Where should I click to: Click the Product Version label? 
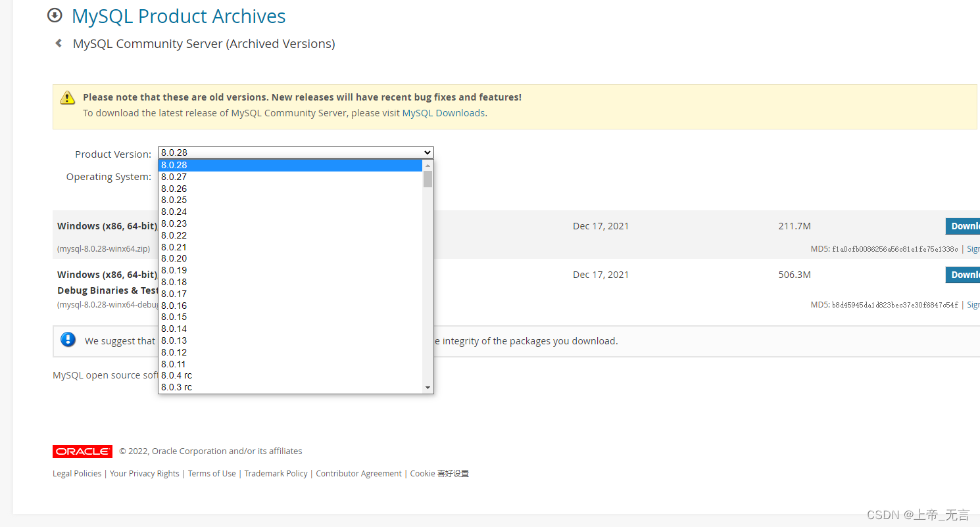coord(113,154)
